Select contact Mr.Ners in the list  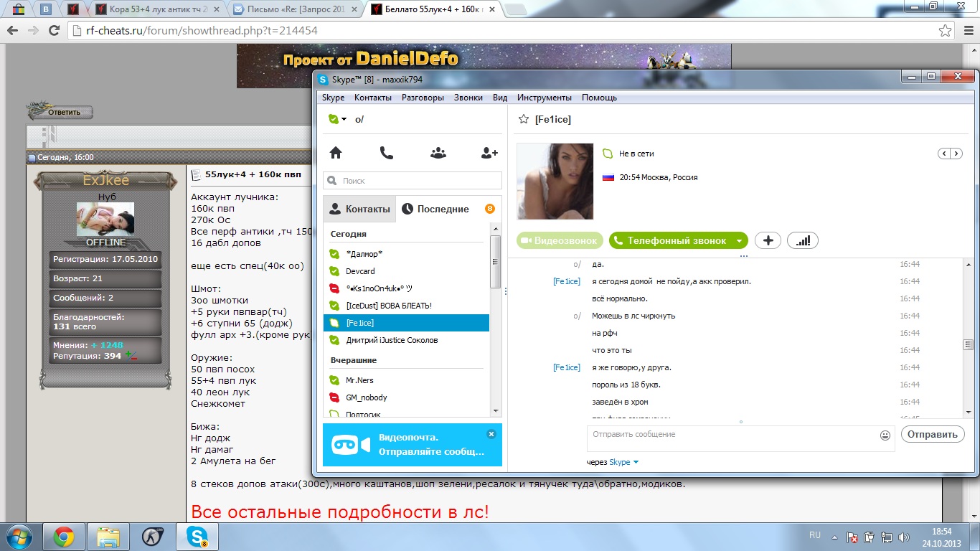(x=406, y=380)
